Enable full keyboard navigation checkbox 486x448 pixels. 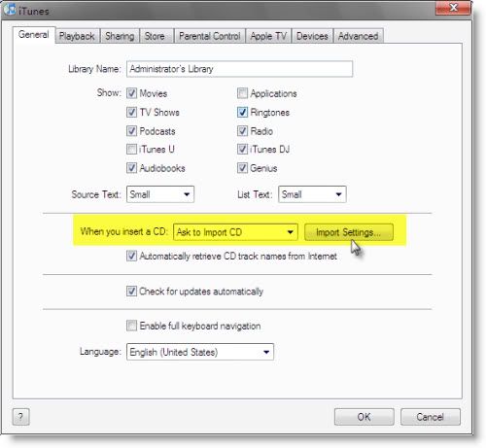131,326
